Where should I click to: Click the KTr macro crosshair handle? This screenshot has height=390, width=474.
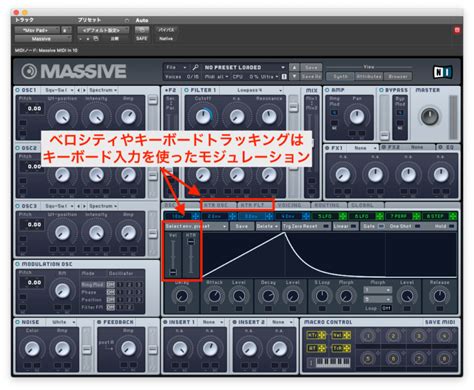click(x=322, y=335)
